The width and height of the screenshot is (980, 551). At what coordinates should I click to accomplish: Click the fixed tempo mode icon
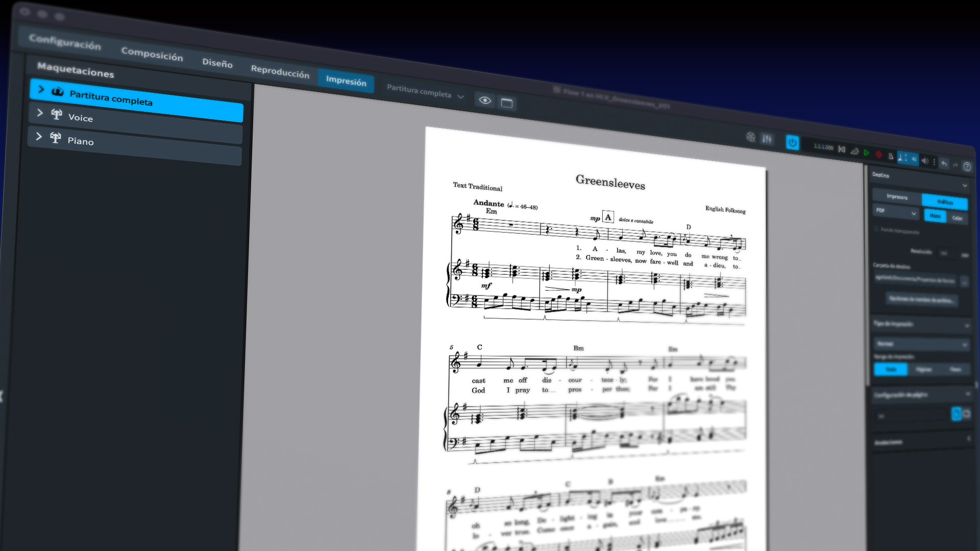pyautogui.click(x=854, y=151)
